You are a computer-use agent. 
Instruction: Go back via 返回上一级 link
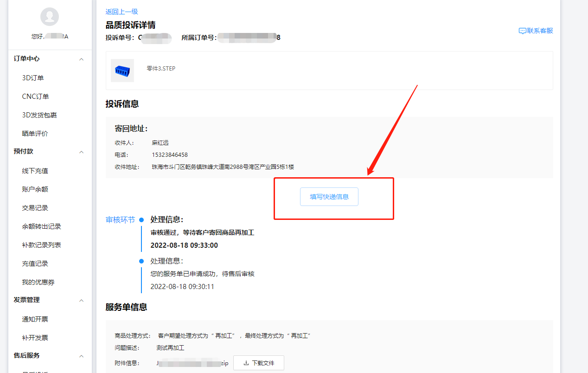121,12
